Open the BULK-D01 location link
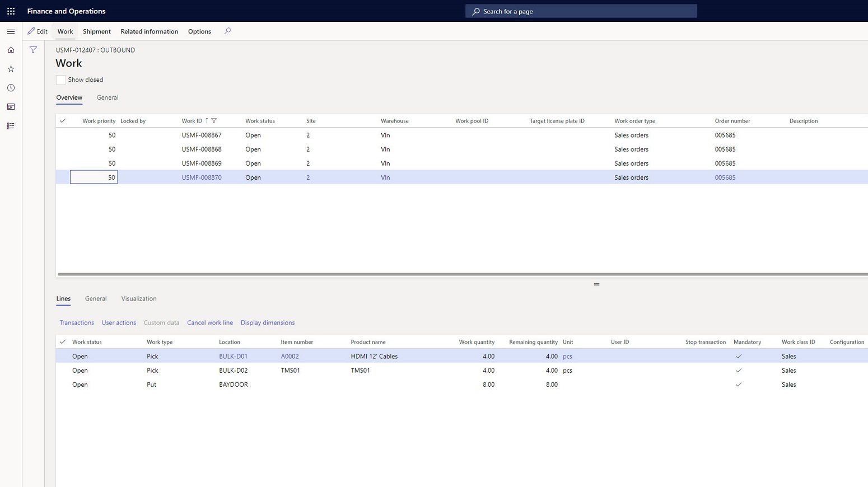 [233, 357]
